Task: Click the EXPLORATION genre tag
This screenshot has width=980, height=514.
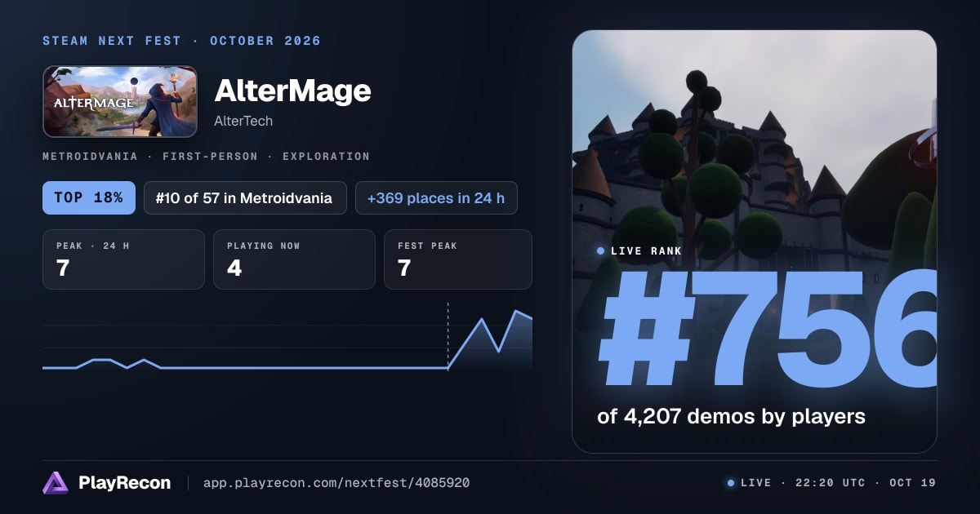Action: [x=326, y=156]
